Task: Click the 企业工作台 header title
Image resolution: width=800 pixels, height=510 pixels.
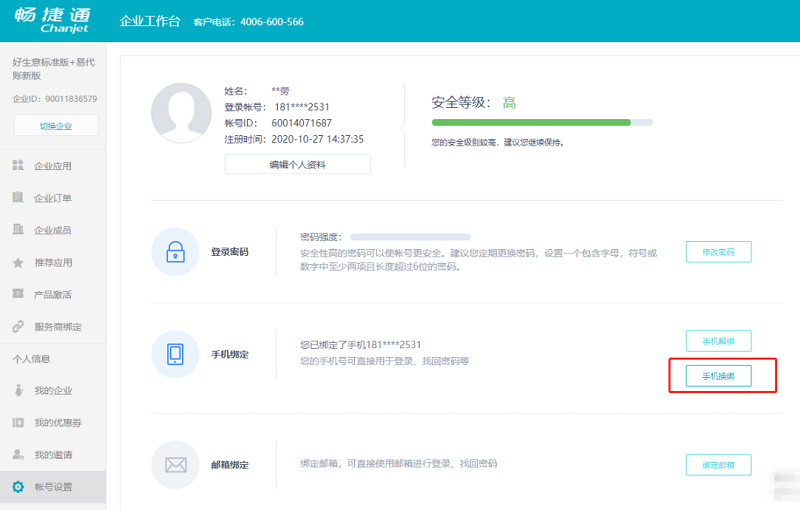Action: 150,21
